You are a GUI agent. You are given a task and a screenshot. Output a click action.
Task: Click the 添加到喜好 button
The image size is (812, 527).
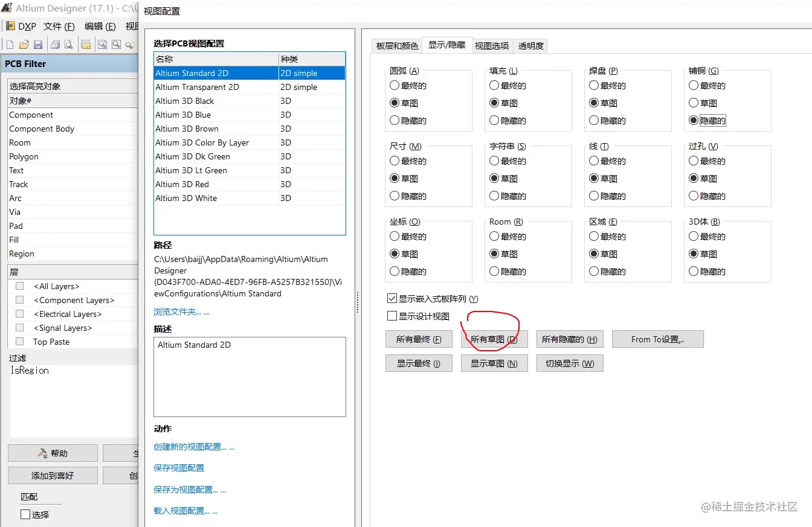(x=53, y=476)
